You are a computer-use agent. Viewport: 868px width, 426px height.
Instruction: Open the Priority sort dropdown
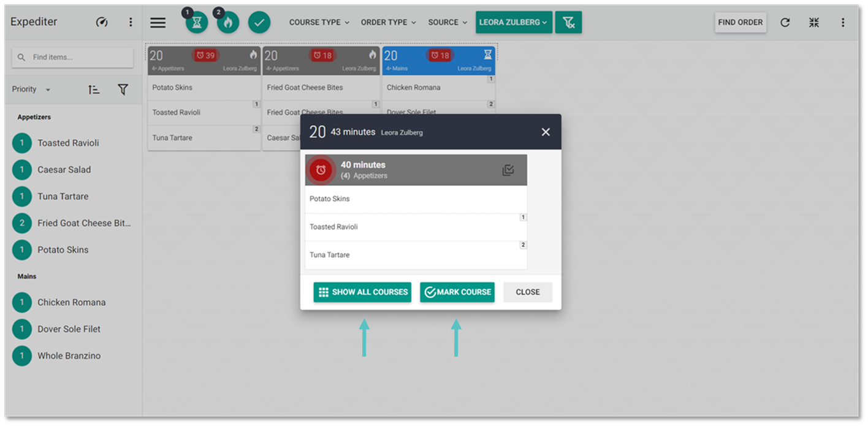(x=31, y=89)
